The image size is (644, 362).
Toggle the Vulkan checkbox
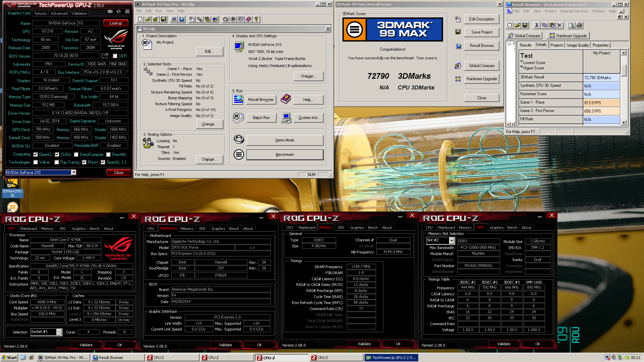tap(36, 162)
